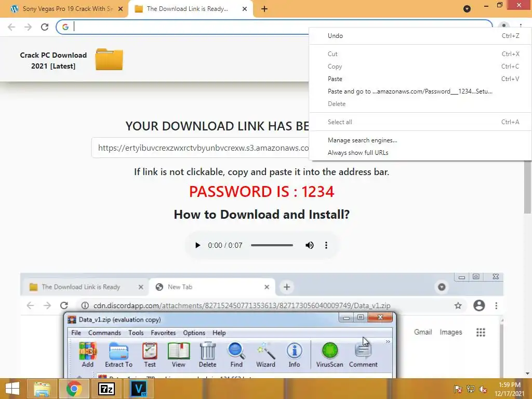The width and height of the screenshot is (532, 399).
Task: Open a new tab with plus button
Action: (264, 9)
